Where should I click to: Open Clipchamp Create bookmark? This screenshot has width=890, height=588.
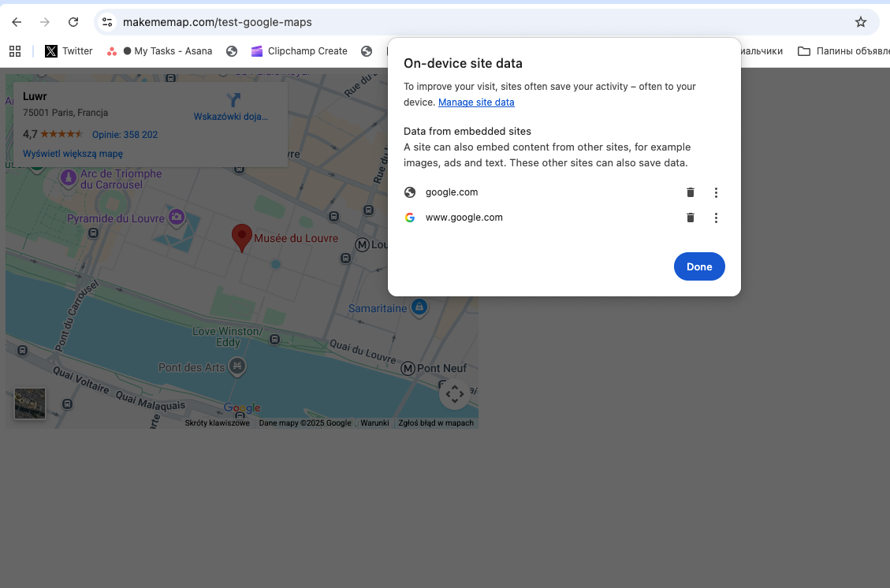point(300,51)
